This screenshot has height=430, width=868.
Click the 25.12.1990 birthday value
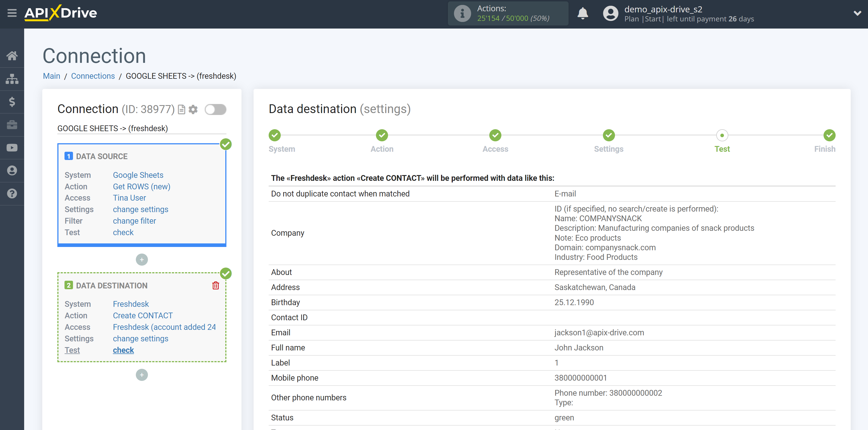(x=574, y=302)
